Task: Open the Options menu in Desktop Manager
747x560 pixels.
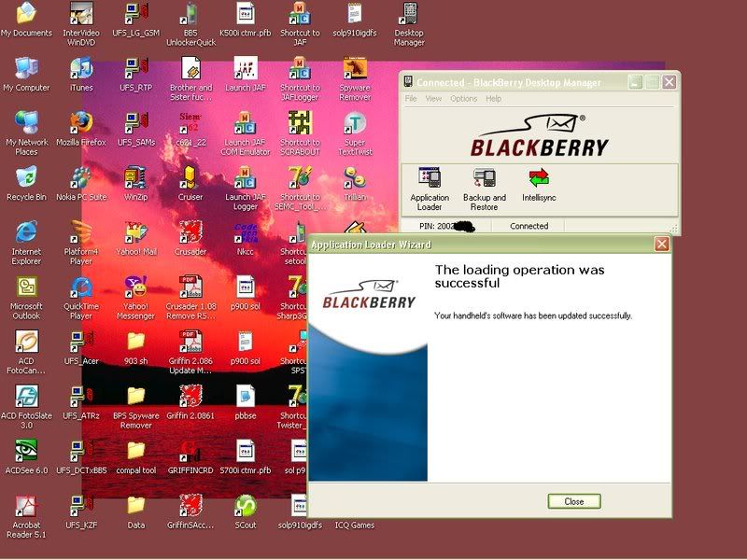Action: [463, 99]
